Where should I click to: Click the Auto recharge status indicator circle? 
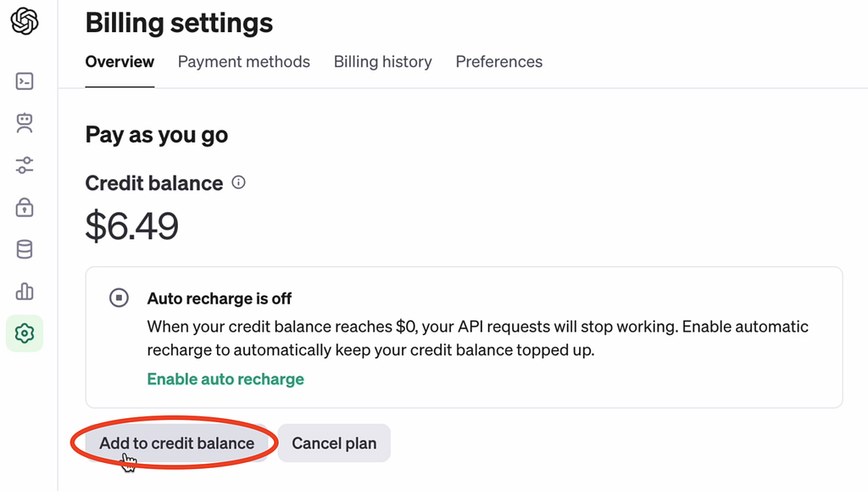tap(119, 298)
